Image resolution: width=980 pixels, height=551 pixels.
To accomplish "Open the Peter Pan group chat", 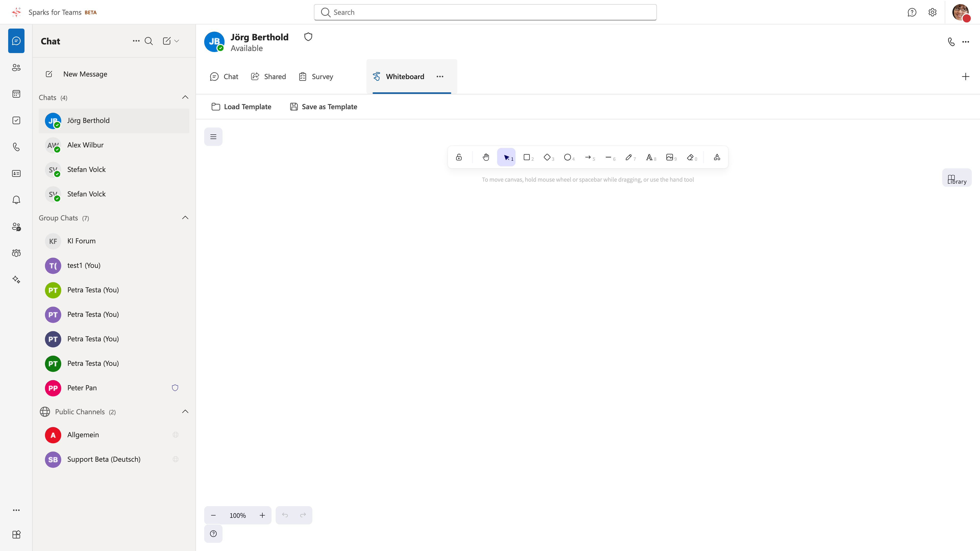I will [x=114, y=388].
